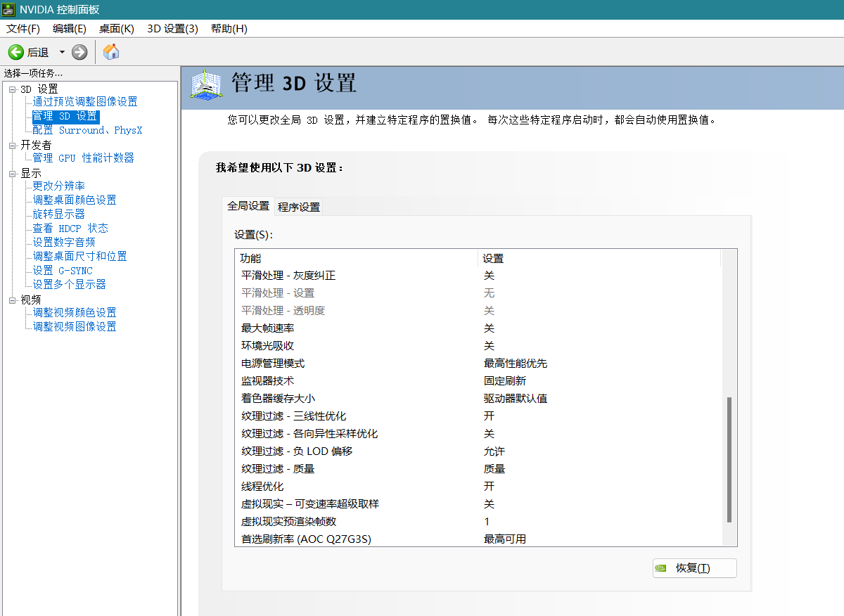The height and width of the screenshot is (616, 844).
Task: Open the 桌面(K) menu
Action: pos(116,29)
